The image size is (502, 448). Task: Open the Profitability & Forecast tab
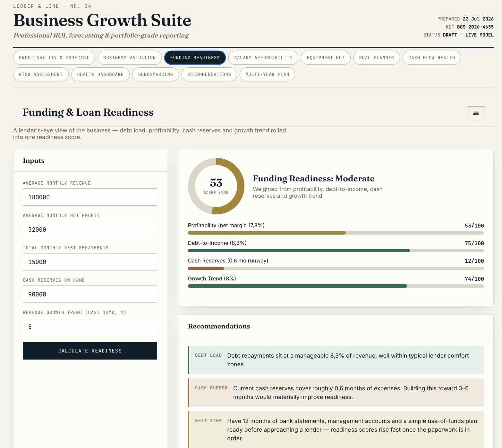click(54, 58)
